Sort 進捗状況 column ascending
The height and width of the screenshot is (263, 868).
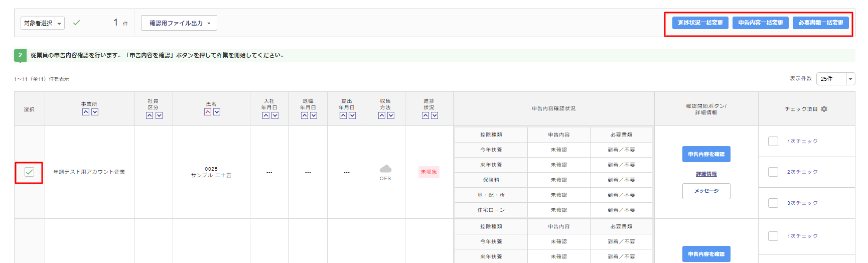[x=425, y=115]
